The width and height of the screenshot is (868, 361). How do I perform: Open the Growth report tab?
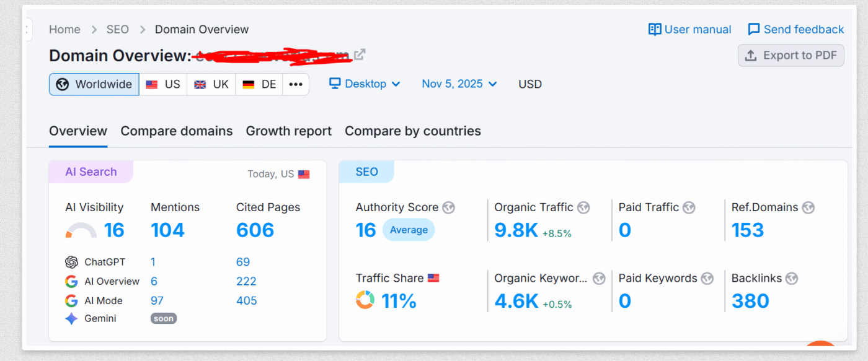[x=288, y=131]
